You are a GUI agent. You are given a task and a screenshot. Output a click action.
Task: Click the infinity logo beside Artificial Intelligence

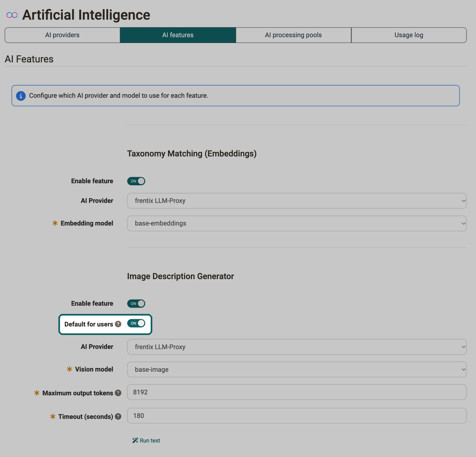pos(12,15)
